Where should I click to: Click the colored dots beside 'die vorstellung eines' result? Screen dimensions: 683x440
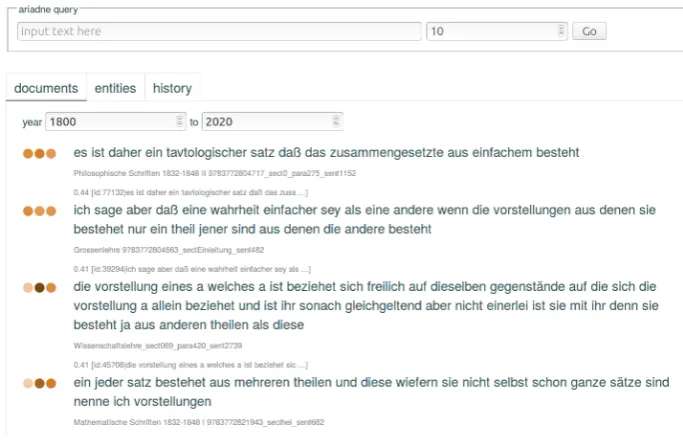40,288
